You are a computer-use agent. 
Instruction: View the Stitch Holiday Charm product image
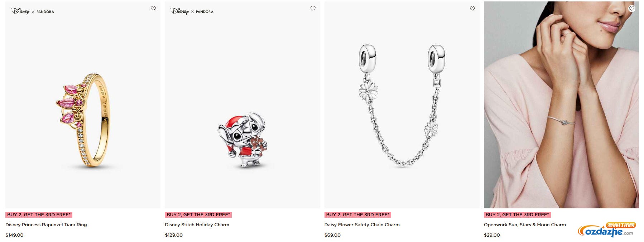[242, 105]
